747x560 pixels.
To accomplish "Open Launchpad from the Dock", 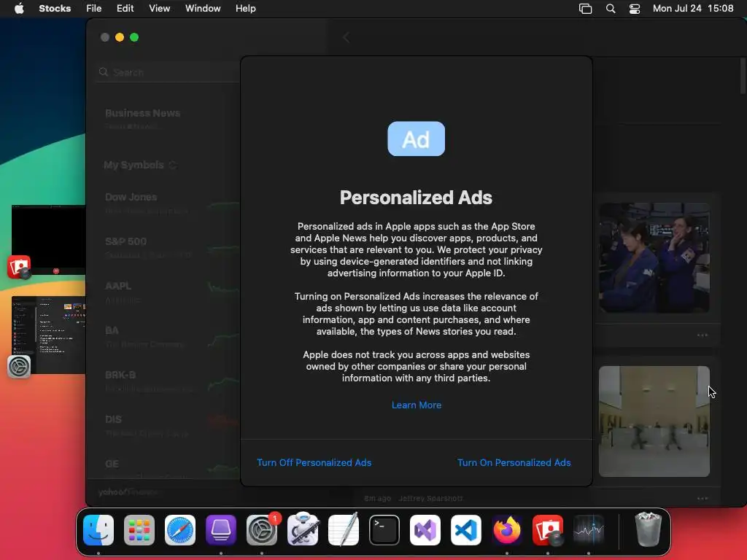I will (139, 530).
